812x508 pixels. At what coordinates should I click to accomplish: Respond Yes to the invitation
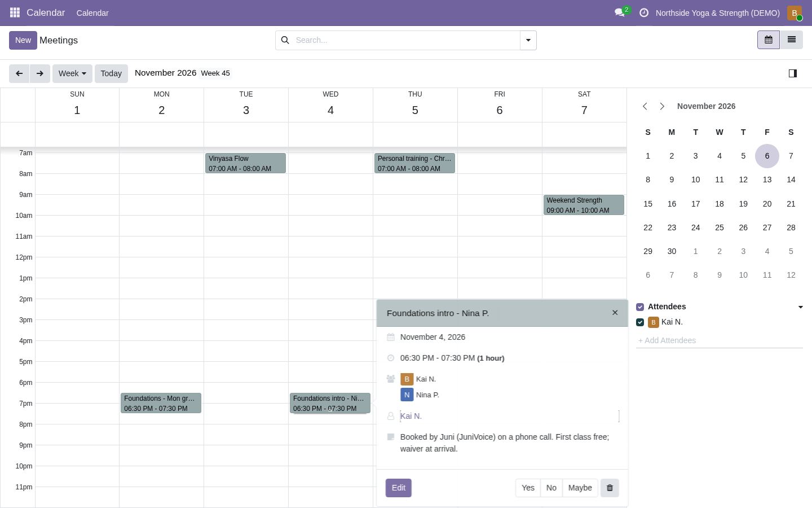(x=528, y=488)
